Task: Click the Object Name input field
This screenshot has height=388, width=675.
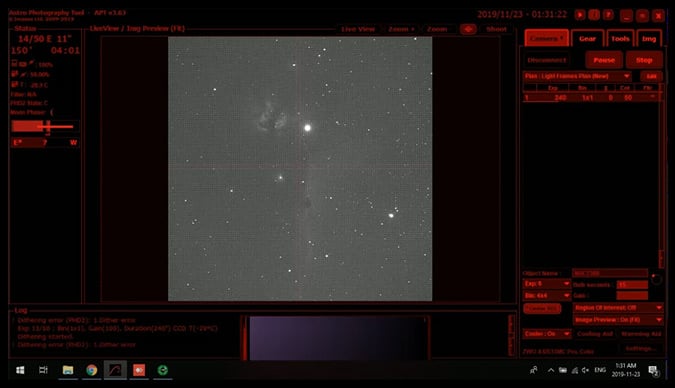Action: (610, 273)
